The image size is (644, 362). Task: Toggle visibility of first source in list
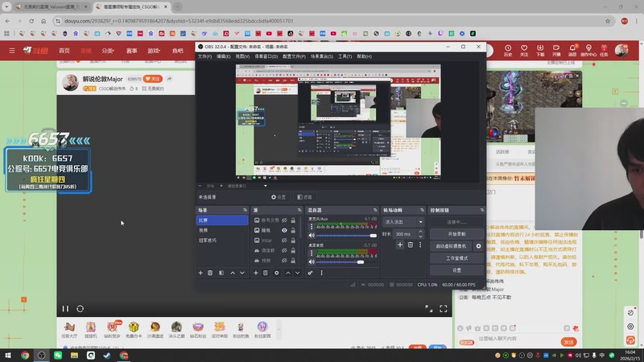coord(284,220)
